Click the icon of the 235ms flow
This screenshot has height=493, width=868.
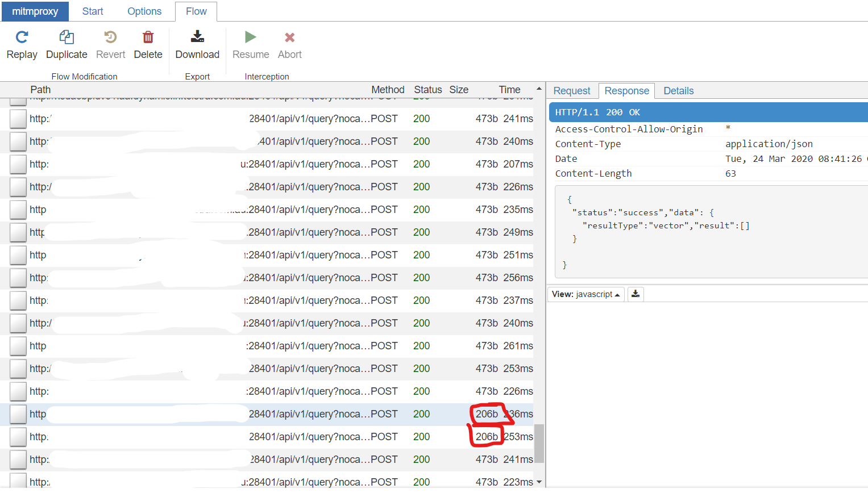click(x=18, y=210)
